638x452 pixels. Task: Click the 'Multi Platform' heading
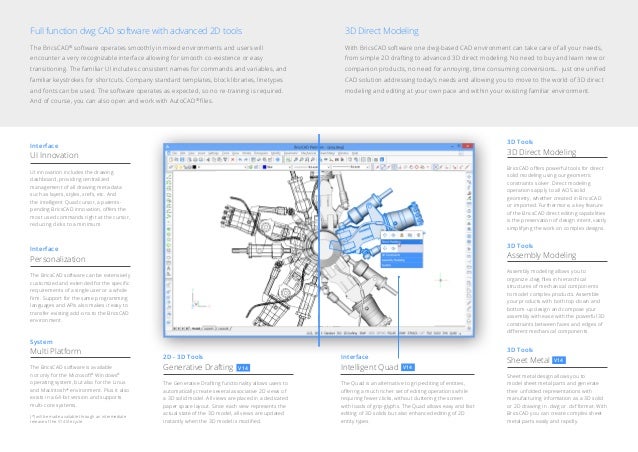tap(55, 351)
